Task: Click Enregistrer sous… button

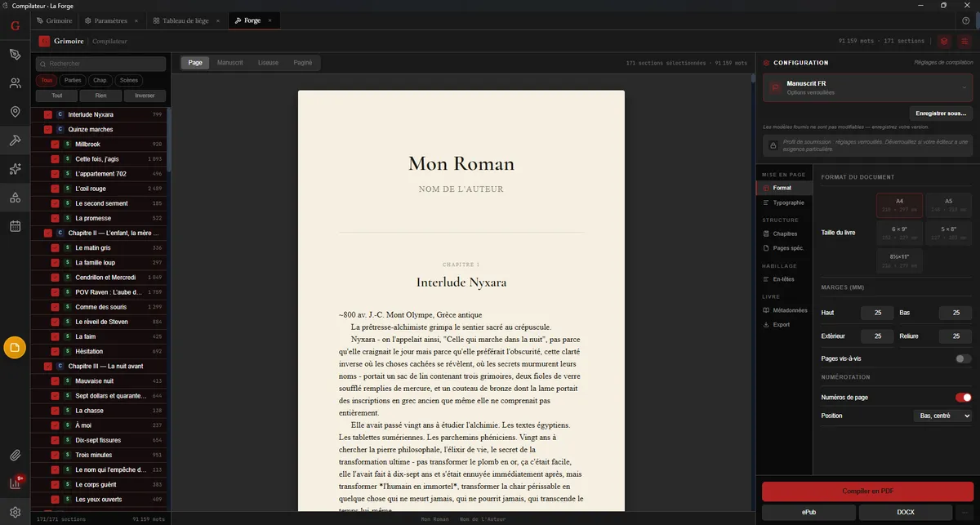Action: click(941, 113)
